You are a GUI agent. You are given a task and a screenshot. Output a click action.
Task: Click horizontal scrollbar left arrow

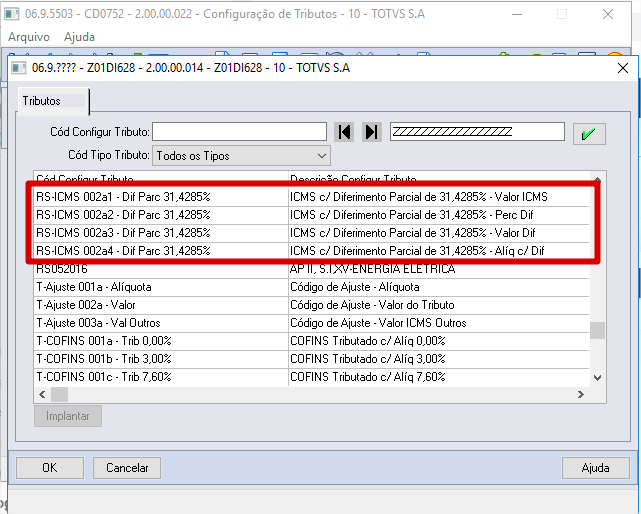pyautogui.click(x=42, y=394)
